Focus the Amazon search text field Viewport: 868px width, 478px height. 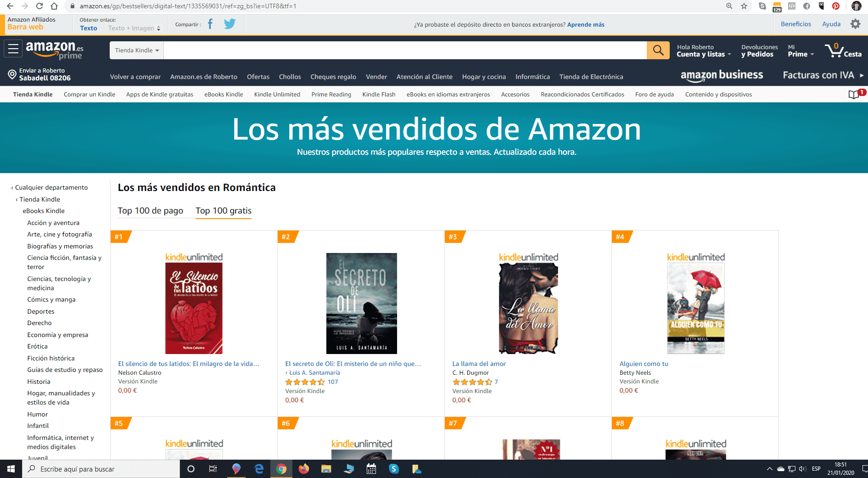405,50
